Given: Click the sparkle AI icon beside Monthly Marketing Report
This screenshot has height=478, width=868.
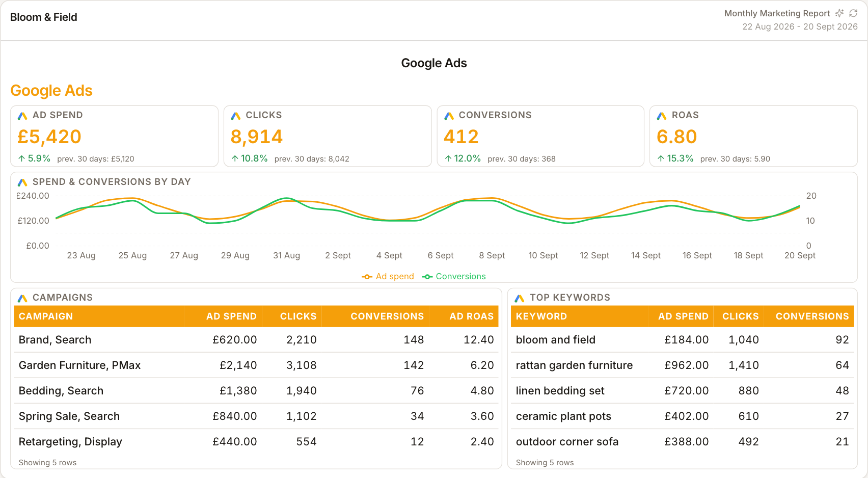Looking at the screenshot, I should (839, 13).
